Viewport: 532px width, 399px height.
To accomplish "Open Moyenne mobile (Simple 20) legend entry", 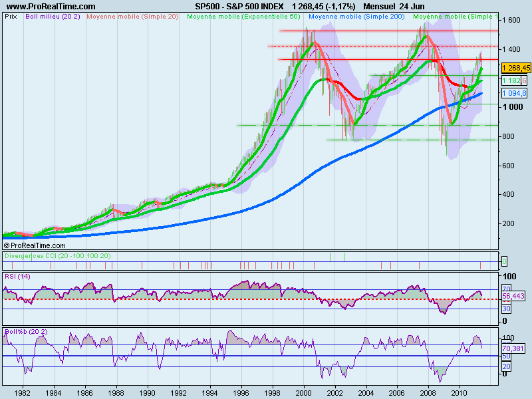I will 132,17.
